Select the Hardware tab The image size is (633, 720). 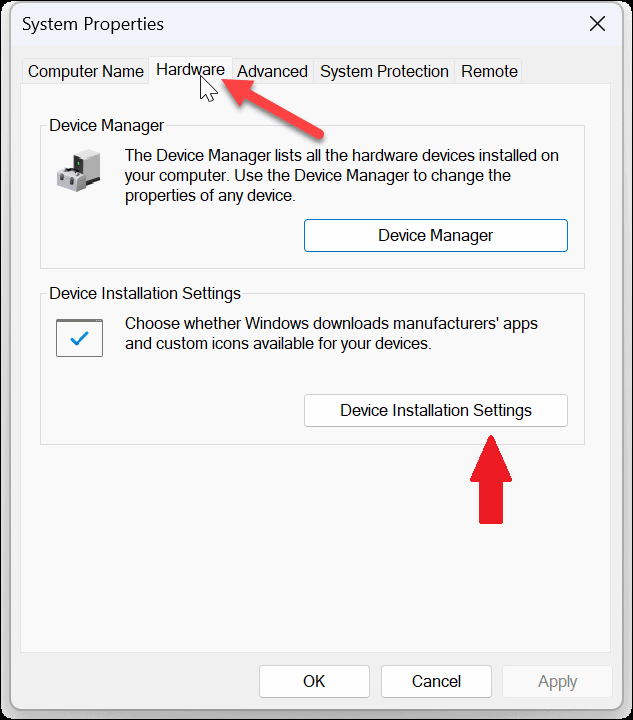tap(190, 70)
